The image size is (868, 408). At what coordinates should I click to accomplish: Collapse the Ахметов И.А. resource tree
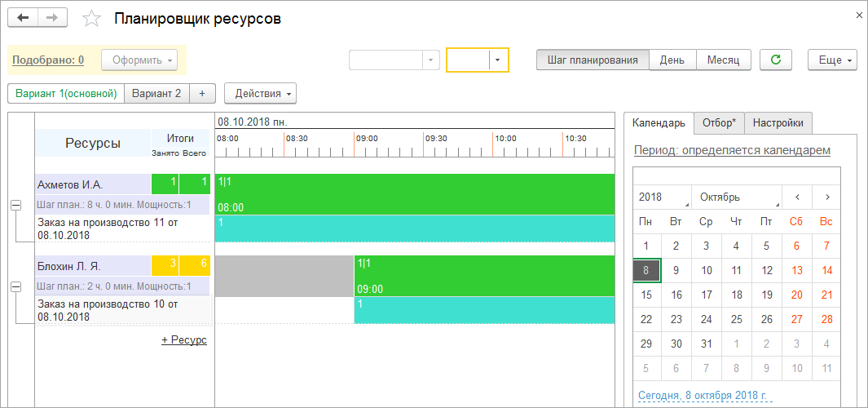click(15, 206)
